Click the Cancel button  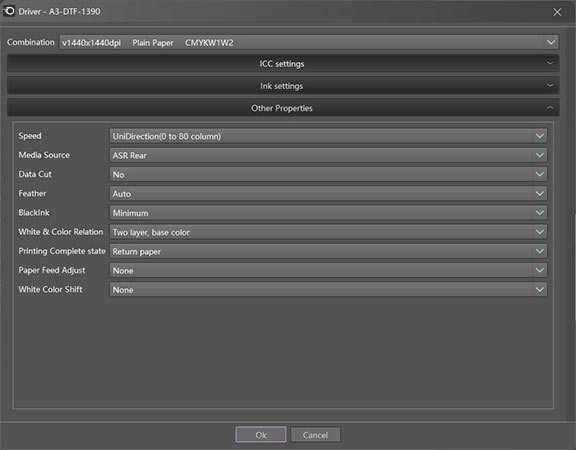coord(316,435)
